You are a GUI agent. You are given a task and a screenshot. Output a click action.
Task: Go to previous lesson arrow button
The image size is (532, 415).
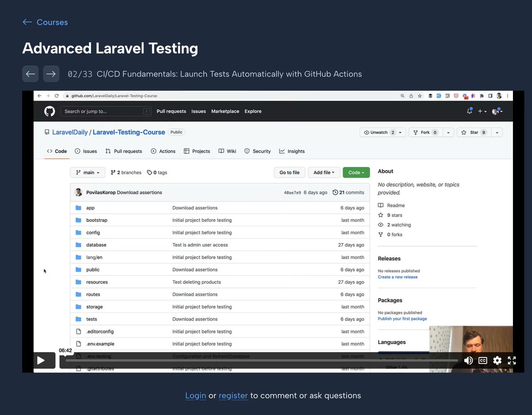(x=30, y=74)
